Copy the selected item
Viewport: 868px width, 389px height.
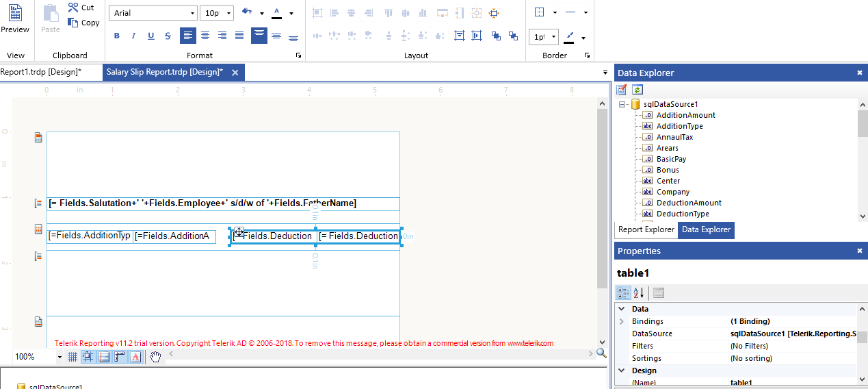coord(83,23)
